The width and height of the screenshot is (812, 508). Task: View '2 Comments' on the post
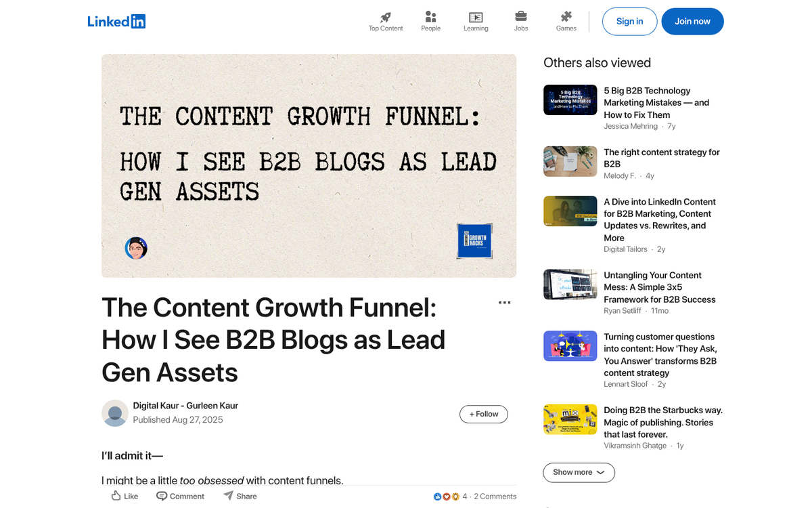pyautogui.click(x=495, y=496)
